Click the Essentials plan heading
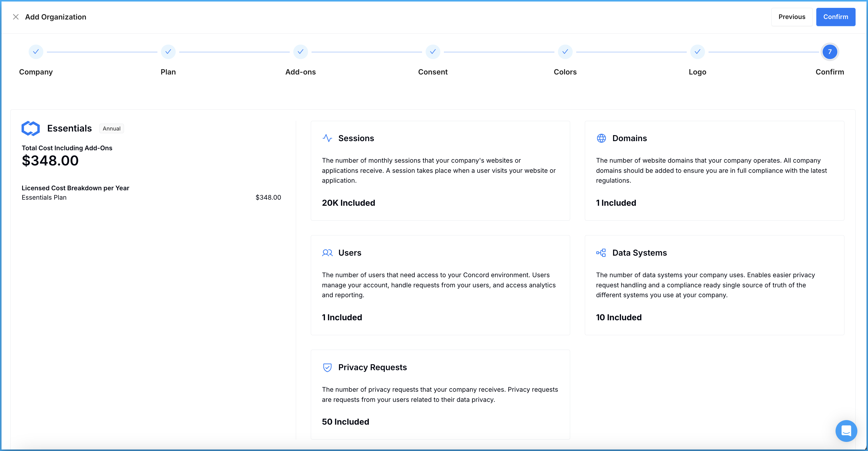The width and height of the screenshot is (868, 451). (x=69, y=128)
